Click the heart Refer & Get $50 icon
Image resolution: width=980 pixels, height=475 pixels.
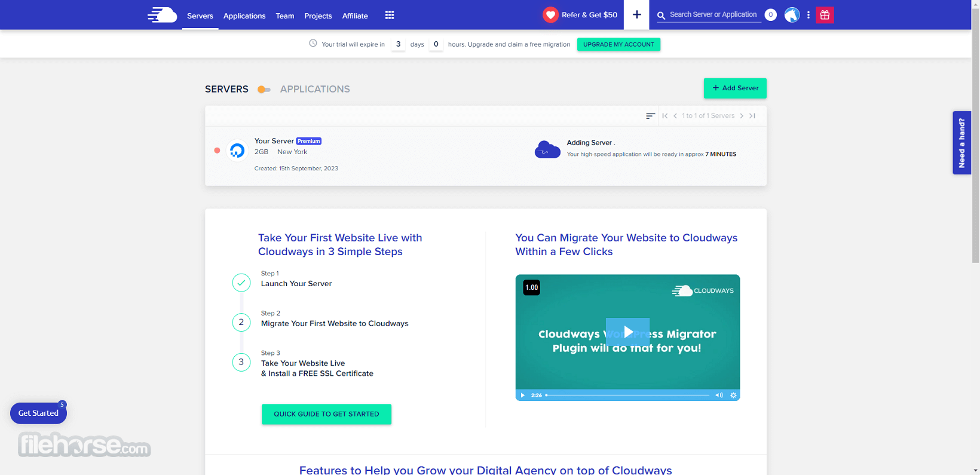(x=550, y=15)
